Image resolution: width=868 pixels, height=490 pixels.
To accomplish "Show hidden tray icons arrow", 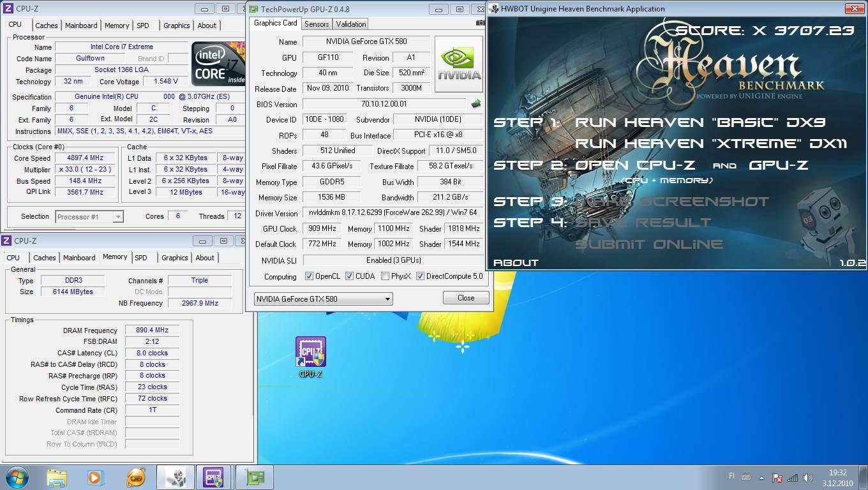I will point(762,477).
